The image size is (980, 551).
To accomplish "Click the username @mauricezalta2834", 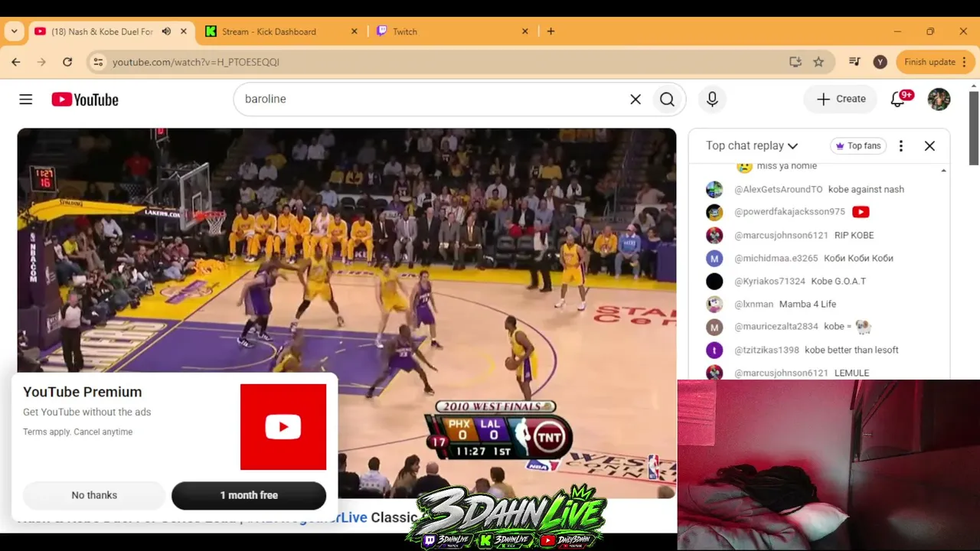I will coord(776,328).
